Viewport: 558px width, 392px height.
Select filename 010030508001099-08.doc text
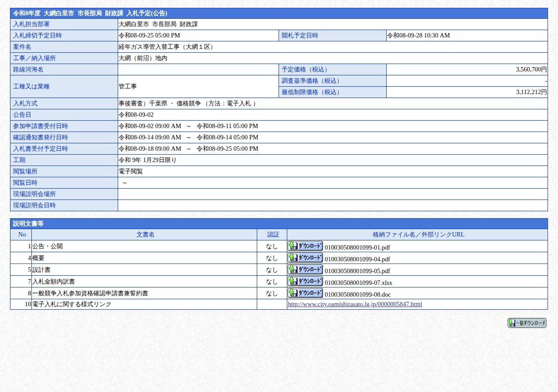(x=357, y=294)
